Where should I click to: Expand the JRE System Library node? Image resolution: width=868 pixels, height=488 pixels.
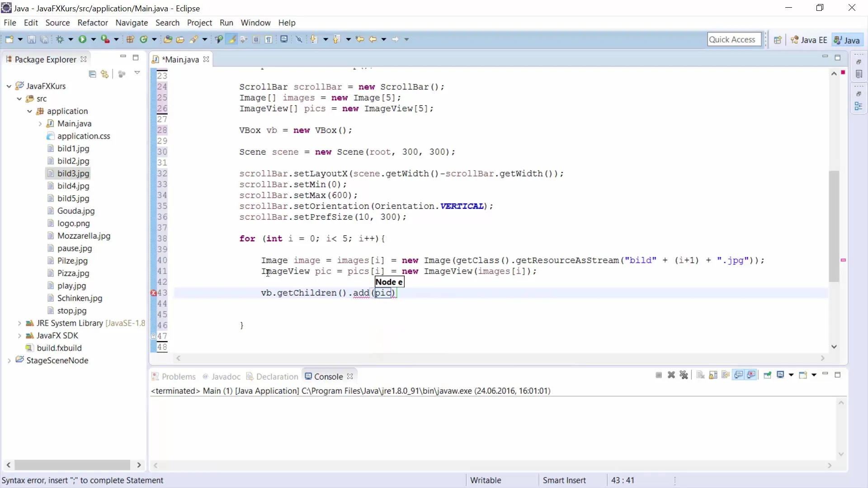(x=19, y=323)
